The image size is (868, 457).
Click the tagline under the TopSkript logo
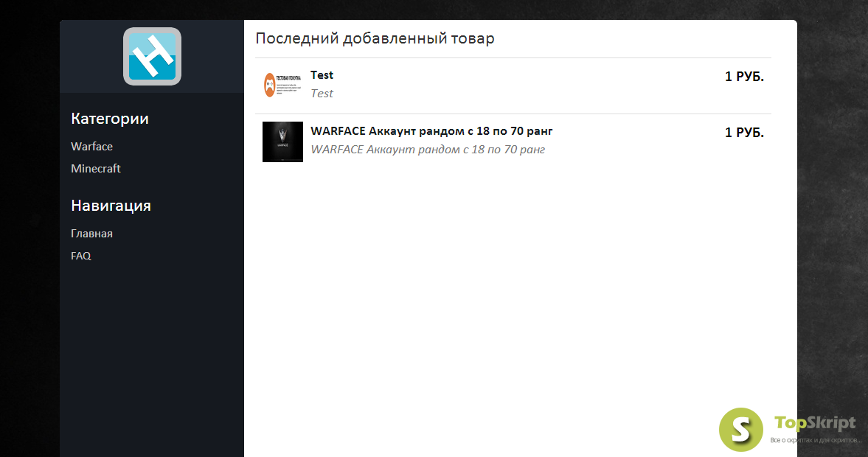click(x=816, y=440)
